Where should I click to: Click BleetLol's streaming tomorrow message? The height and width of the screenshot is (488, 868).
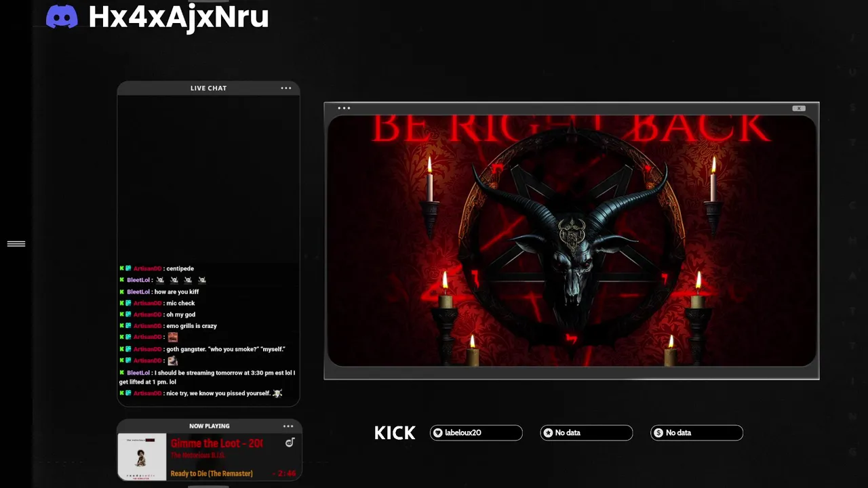208,378
